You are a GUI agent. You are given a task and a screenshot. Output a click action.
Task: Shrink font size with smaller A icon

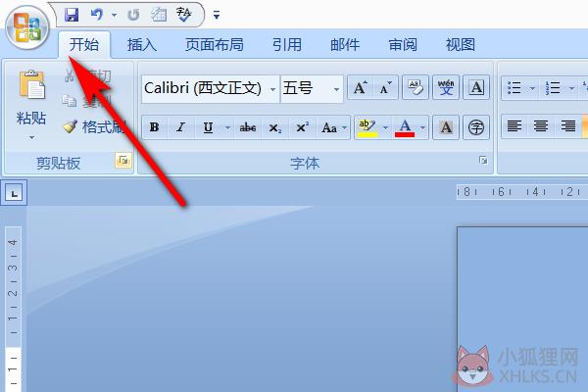click(x=385, y=88)
